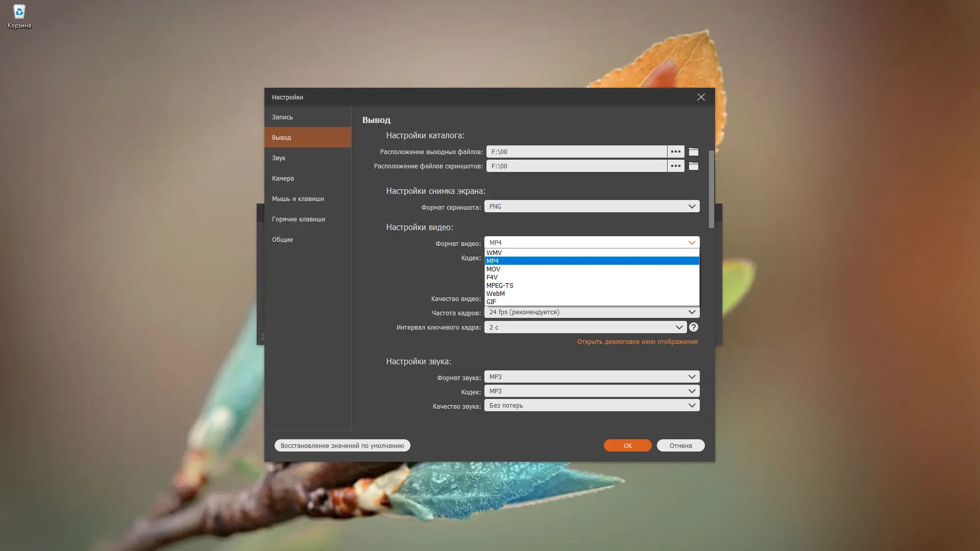Switch to the Запись settings tab
The height and width of the screenshot is (551, 980).
(282, 117)
